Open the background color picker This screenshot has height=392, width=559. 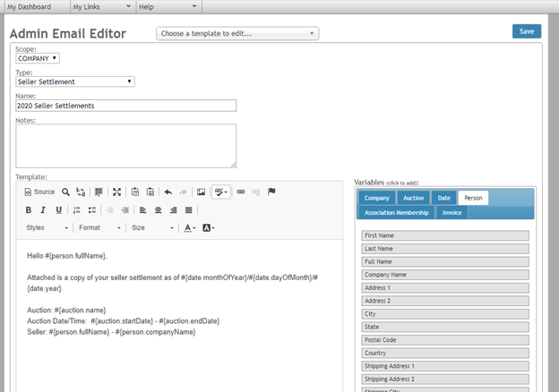(208, 228)
